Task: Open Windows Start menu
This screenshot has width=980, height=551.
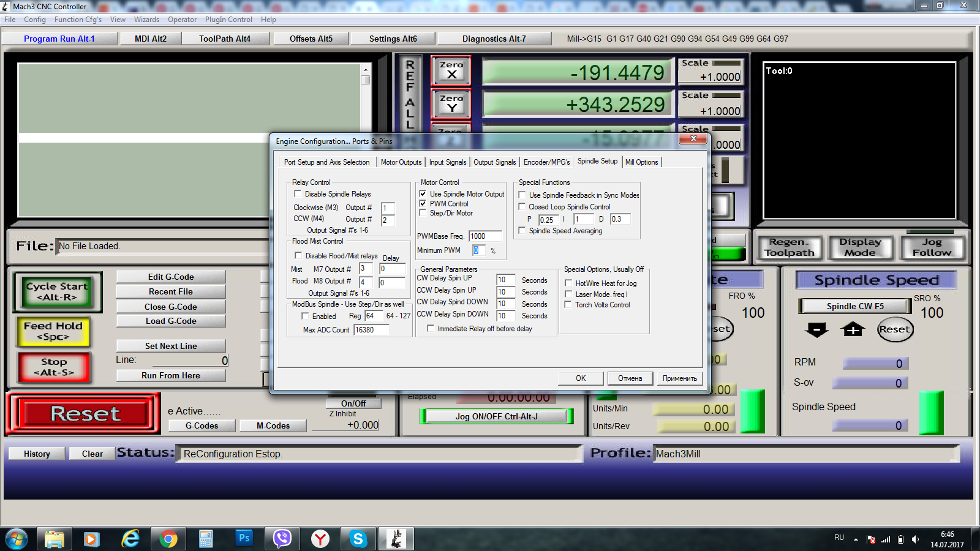Action: (17, 539)
